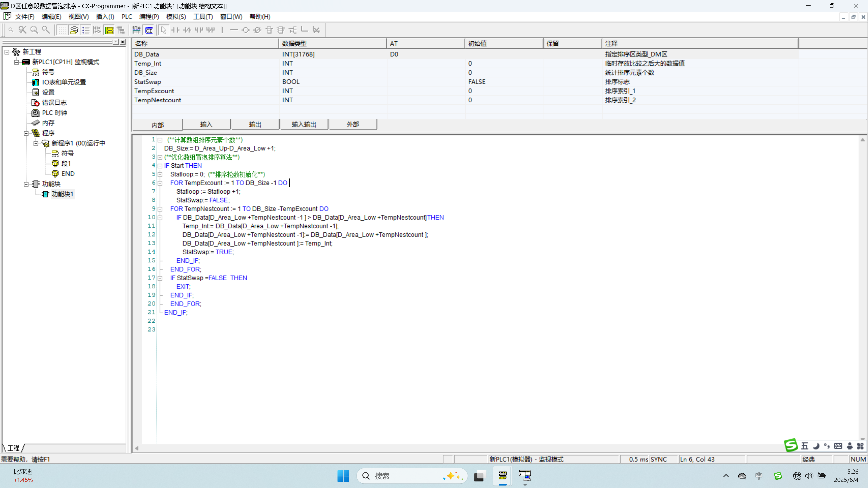The width and height of the screenshot is (868, 488).
Task: Open the PLC 时钟 clock item
Action: click(x=54, y=113)
